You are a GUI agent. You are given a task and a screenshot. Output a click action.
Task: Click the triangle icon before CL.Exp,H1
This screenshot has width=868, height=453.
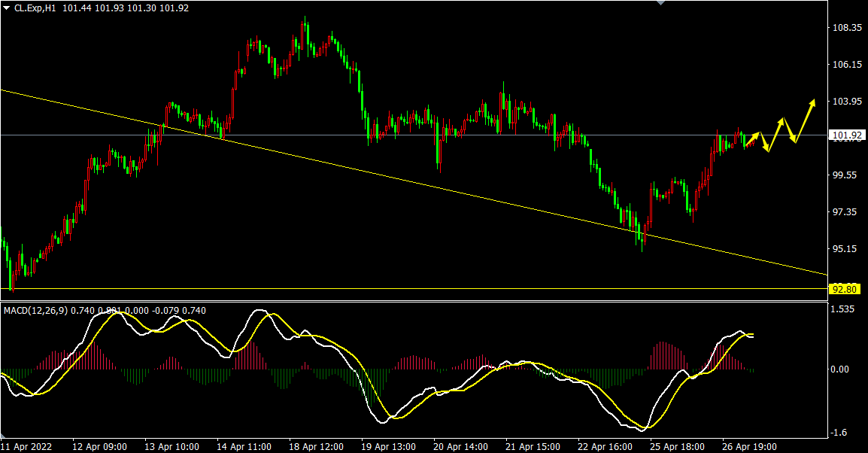pos(7,8)
